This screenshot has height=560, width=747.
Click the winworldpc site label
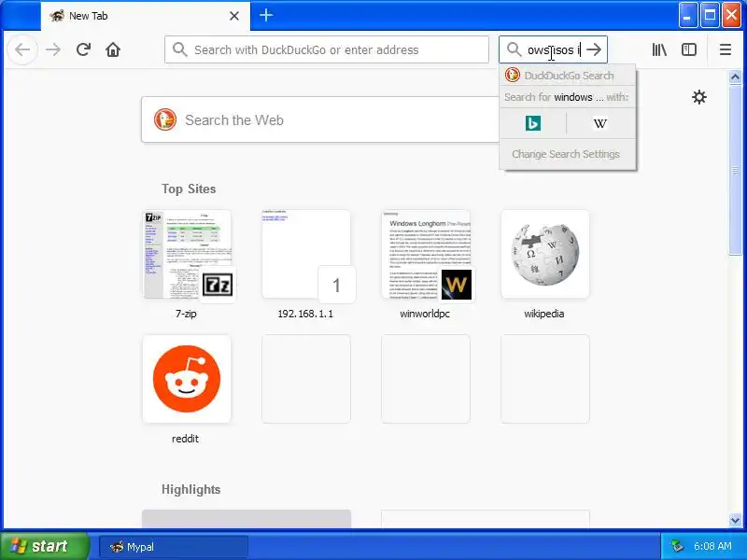point(425,314)
